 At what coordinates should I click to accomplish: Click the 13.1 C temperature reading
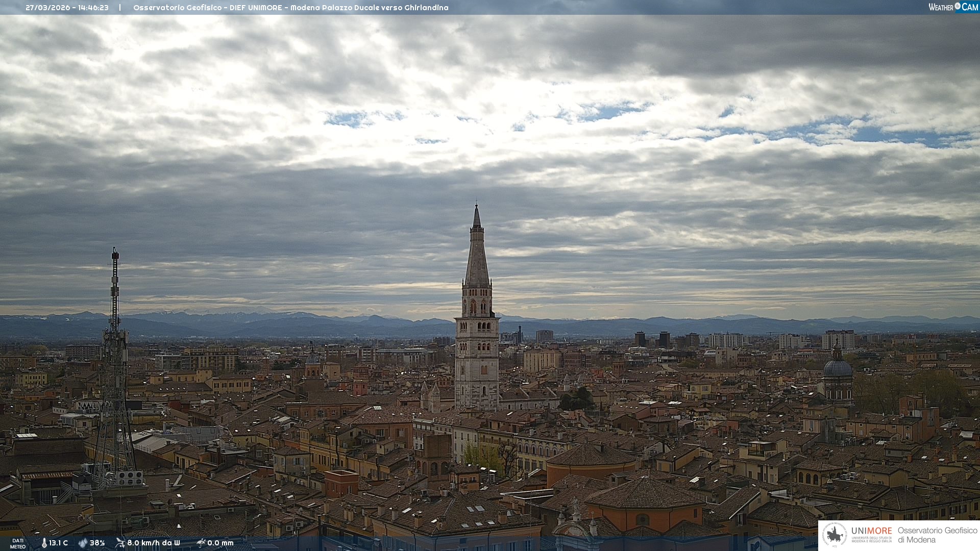coord(58,543)
